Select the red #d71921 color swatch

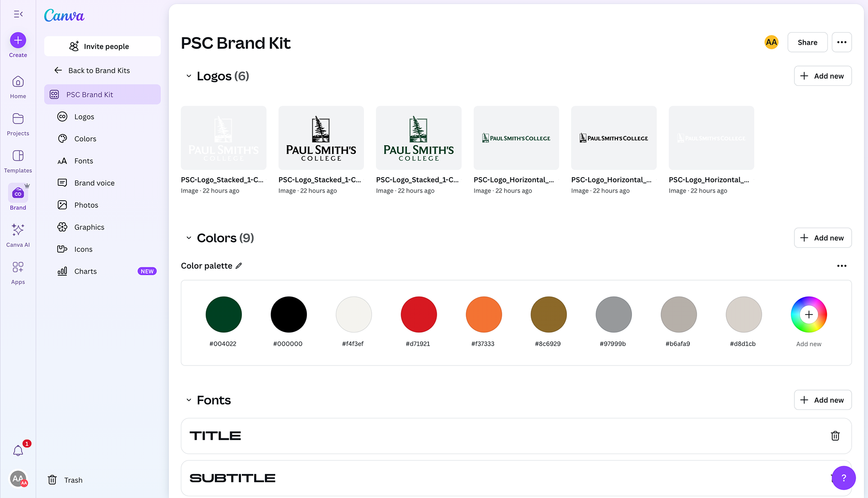click(419, 315)
